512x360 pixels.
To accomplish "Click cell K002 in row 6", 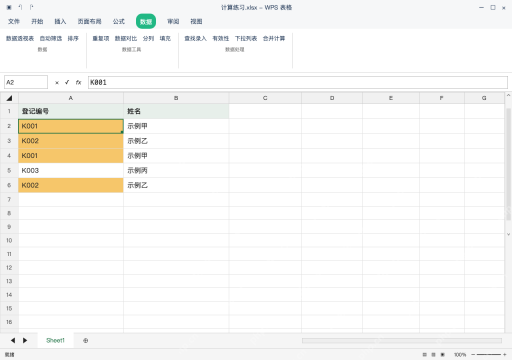I will (71, 185).
